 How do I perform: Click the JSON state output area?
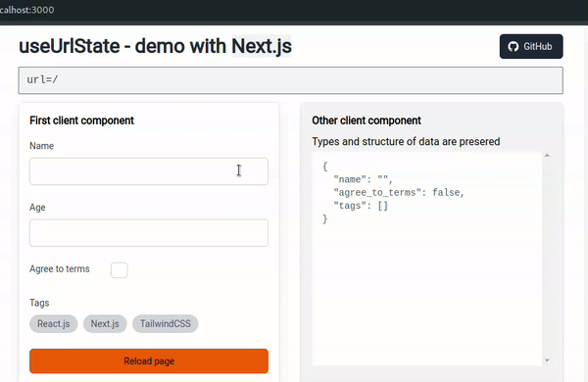click(x=427, y=259)
